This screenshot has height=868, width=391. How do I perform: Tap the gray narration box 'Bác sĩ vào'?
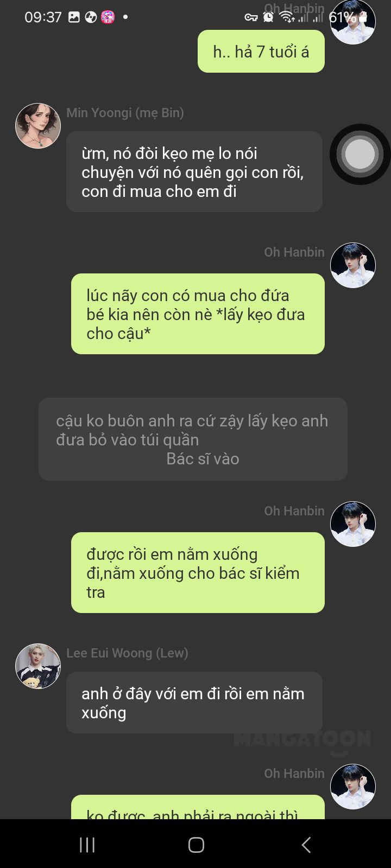[193, 439]
